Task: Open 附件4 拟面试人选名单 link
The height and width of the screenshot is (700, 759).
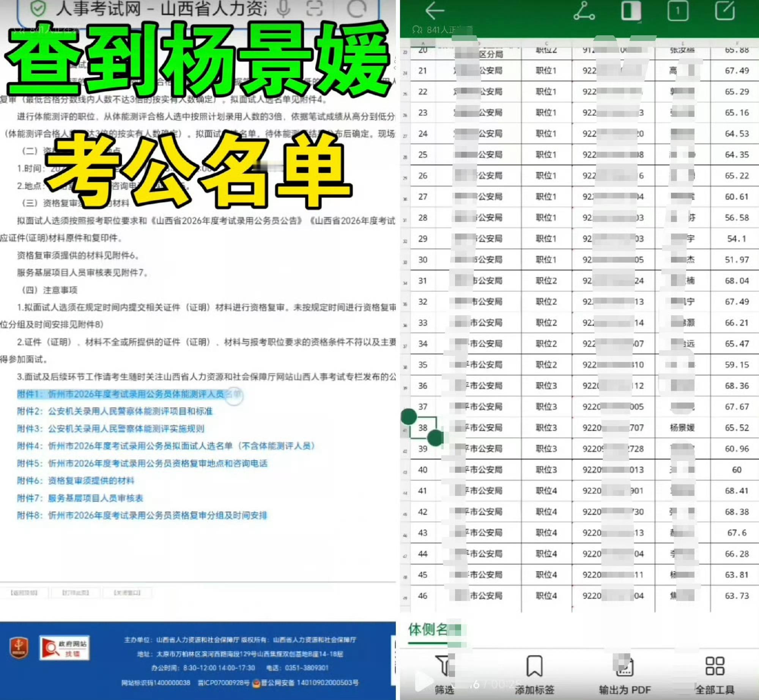Action: (166, 446)
